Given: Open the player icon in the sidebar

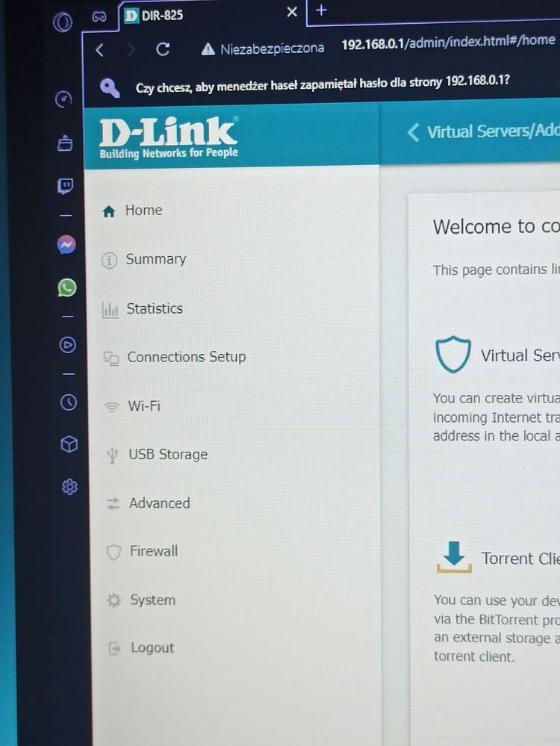Looking at the screenshot, I should click(x=68, y=344).
